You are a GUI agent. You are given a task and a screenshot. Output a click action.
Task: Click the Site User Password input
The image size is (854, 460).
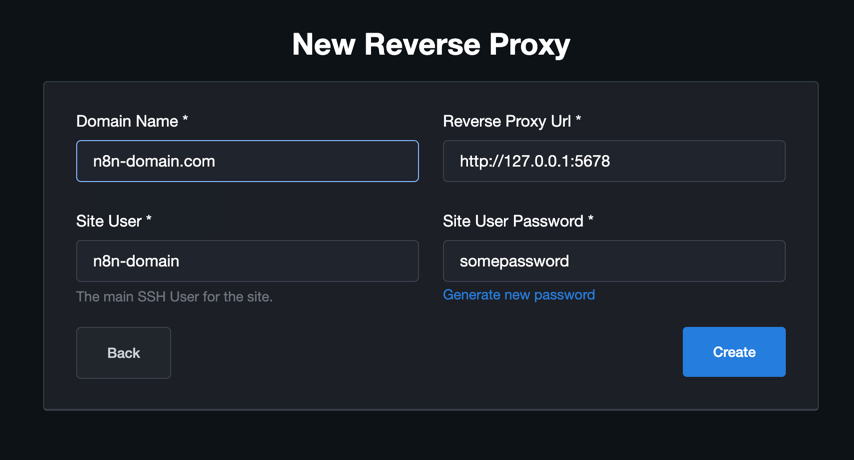click(x=614, y=261)
